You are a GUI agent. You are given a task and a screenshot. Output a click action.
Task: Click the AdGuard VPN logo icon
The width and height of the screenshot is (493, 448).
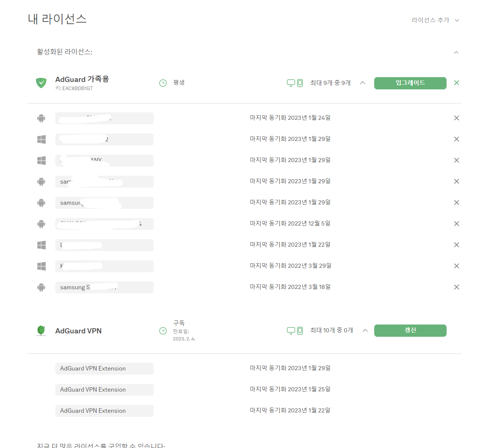[x=41, y=330]
